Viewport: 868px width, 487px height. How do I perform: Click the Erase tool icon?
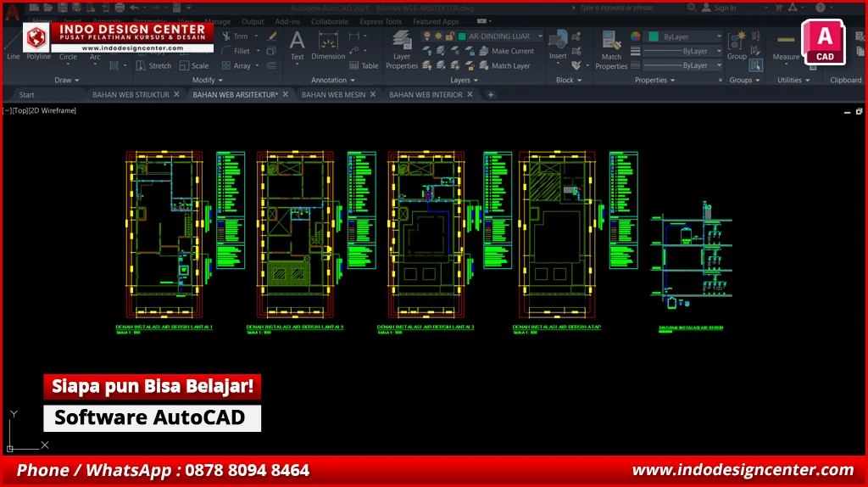click(x=271, y=36)
